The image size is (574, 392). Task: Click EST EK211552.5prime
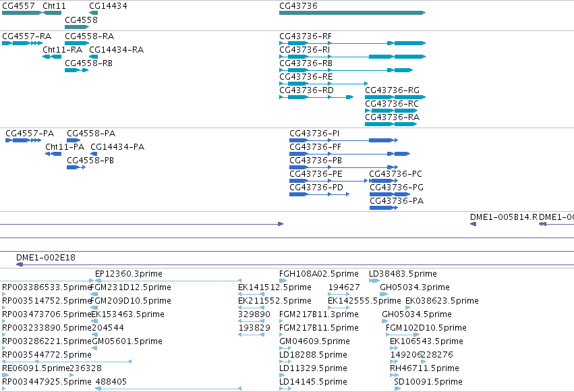pos(251,308)
